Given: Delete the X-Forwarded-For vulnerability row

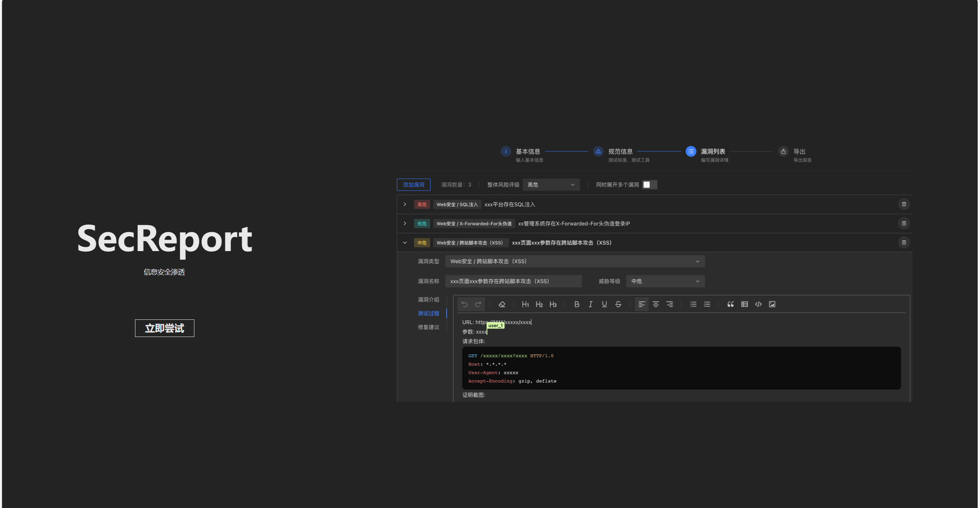Looking at the screenshot, I should (x=904, y=223).
